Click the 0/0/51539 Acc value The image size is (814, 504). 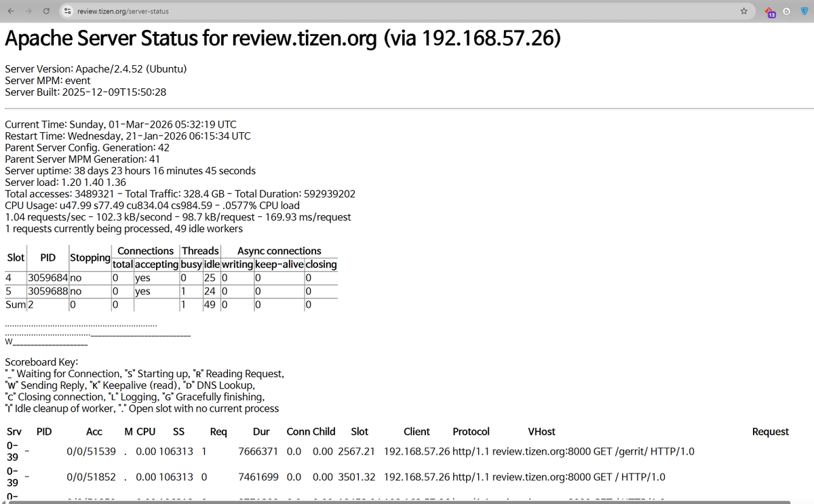91,451
